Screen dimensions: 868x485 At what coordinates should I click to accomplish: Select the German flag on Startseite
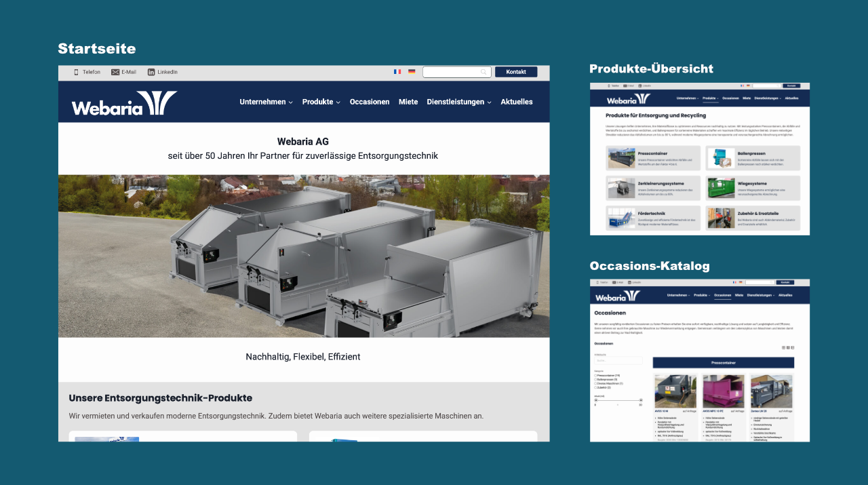[412, 72]
